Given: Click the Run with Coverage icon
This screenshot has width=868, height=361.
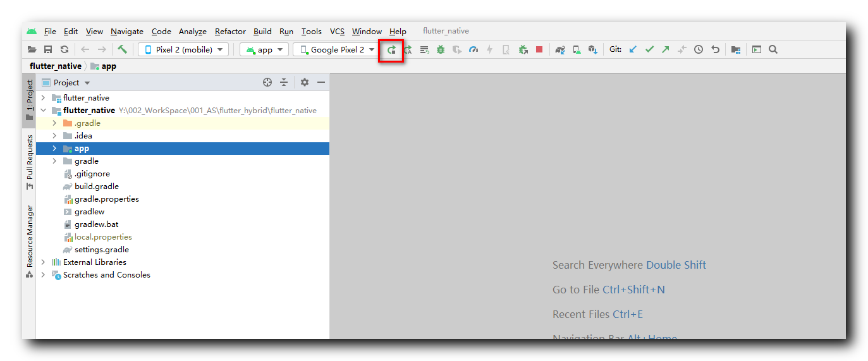Looking at the screenshot, I should point(457,49).
